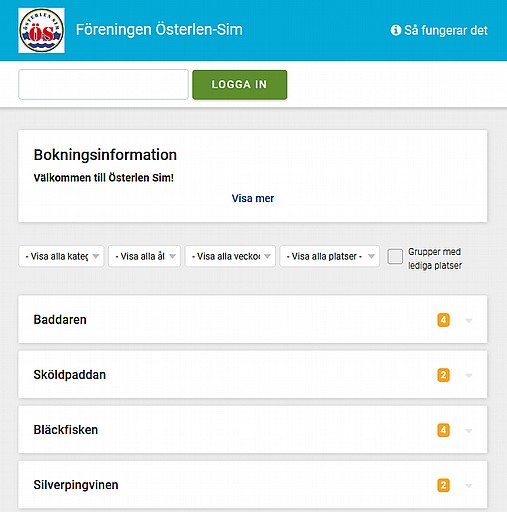
Task: Expand the Bläckfisken row chevron
Action: (x=469, y=430)
